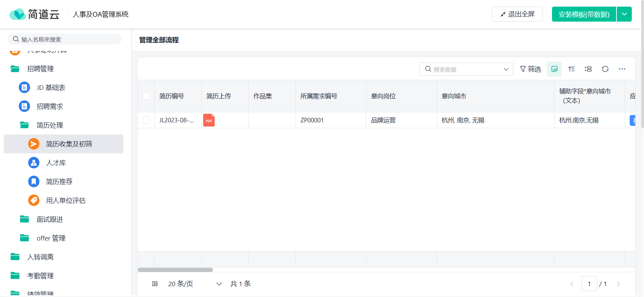Click the 退出全屏 button

point(517,14)
